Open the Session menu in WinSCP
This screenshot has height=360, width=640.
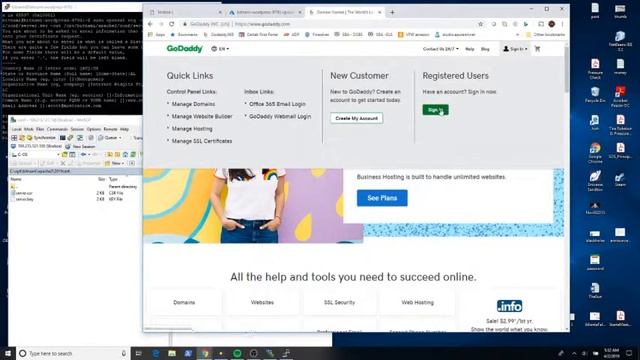point(77,129)
